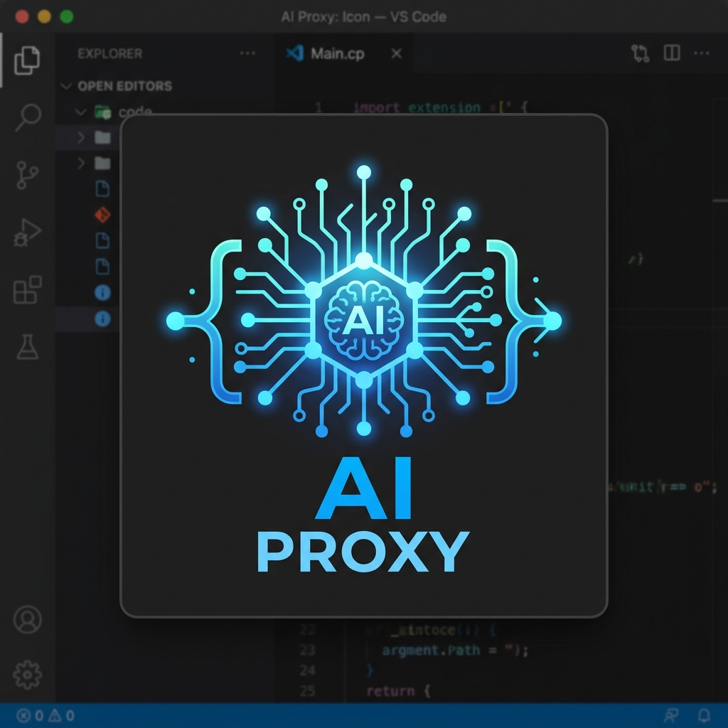
Task: Click the EXPLORER panel title
Action: click(110, 54)
